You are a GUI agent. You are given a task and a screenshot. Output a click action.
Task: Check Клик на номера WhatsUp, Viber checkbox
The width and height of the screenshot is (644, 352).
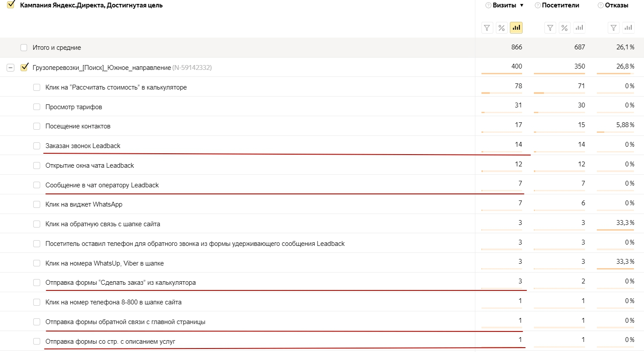point(37,263)
